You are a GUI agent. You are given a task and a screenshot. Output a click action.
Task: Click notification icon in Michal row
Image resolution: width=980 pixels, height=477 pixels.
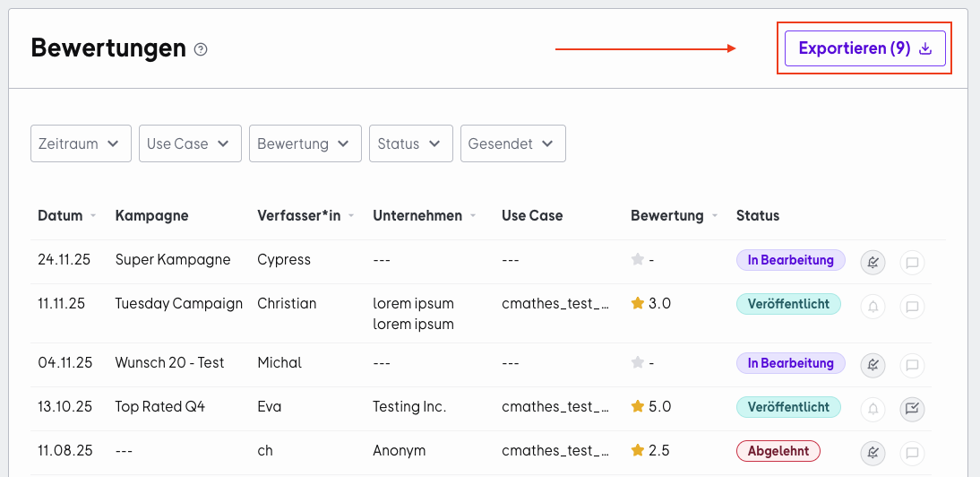coord(873,365)
